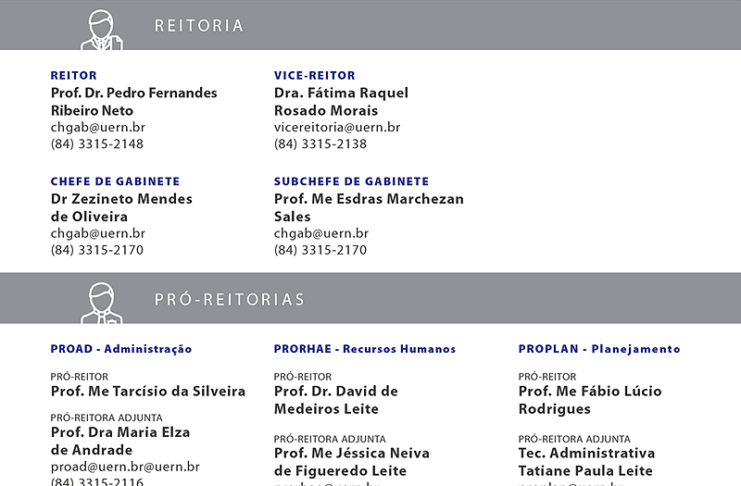Viewport: 741px width, 486px height.
Task: Click name Prof. Me Tarcísio da Silveira
Action: (x=148, y=391)
